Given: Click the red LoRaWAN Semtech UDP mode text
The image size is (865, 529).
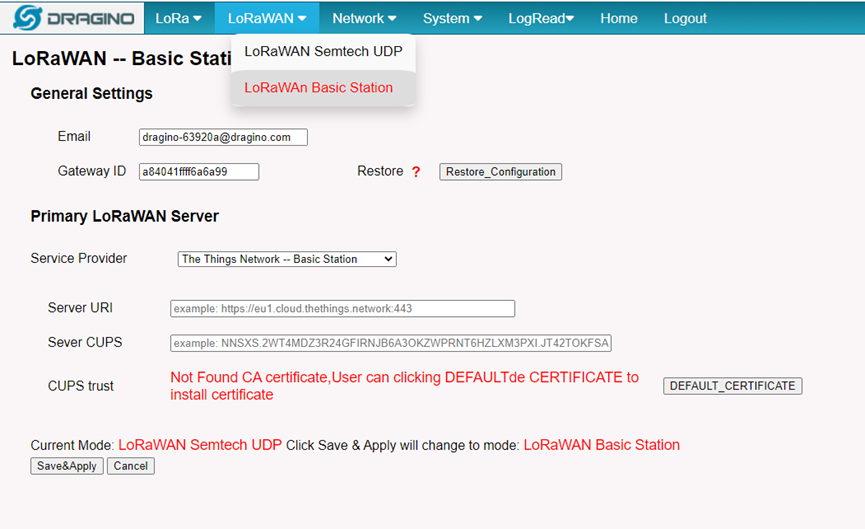Looking at the screenshot, I should click(200, 445).
